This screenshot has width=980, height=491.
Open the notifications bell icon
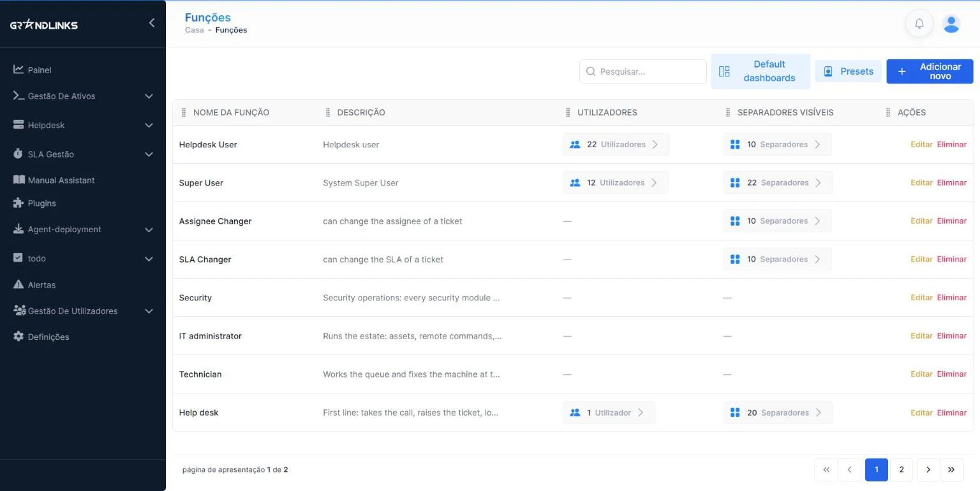[x=919, y=24]
